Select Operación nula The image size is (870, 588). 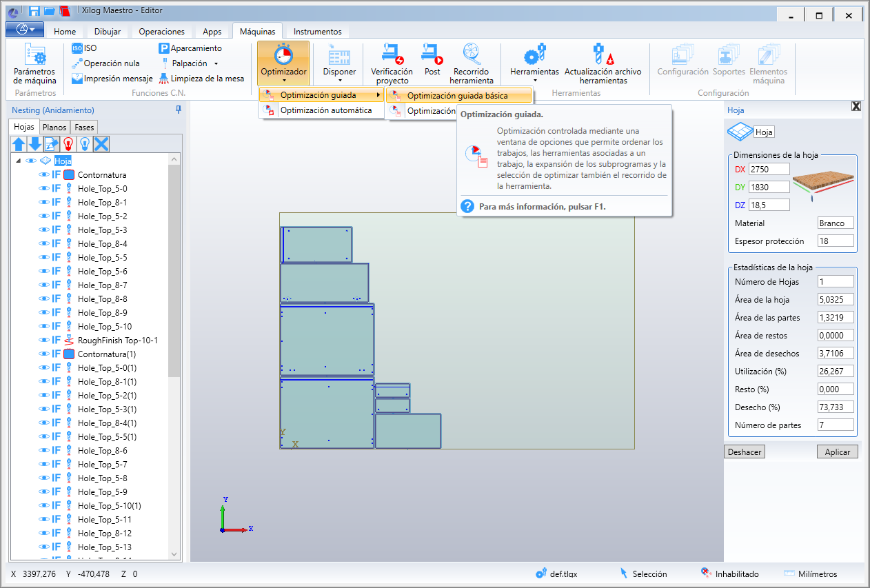105,63
